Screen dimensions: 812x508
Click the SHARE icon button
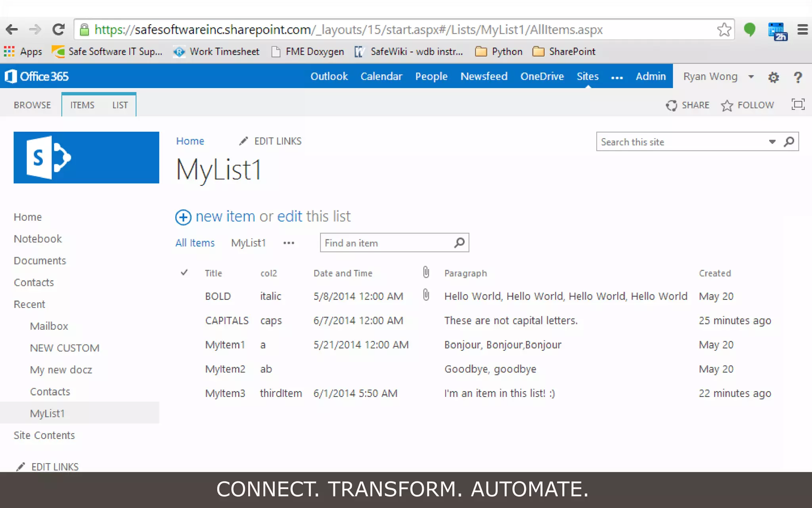pyautogui.click(x=688, y=105)
